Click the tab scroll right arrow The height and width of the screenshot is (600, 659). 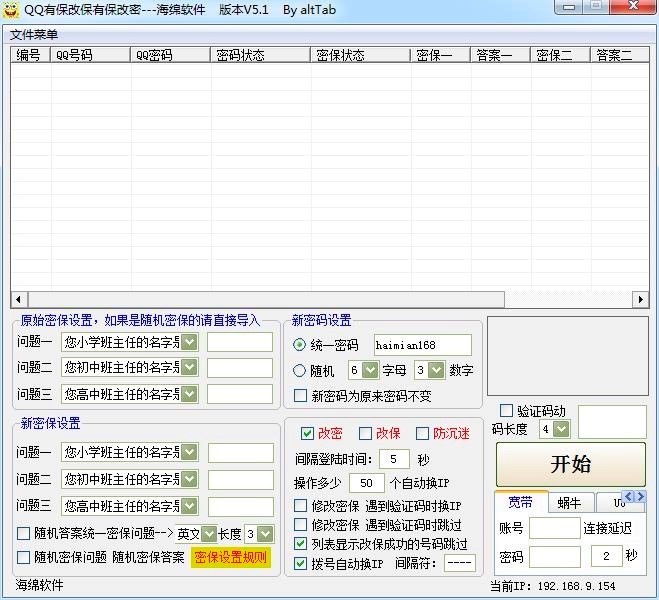pos(639,496)
